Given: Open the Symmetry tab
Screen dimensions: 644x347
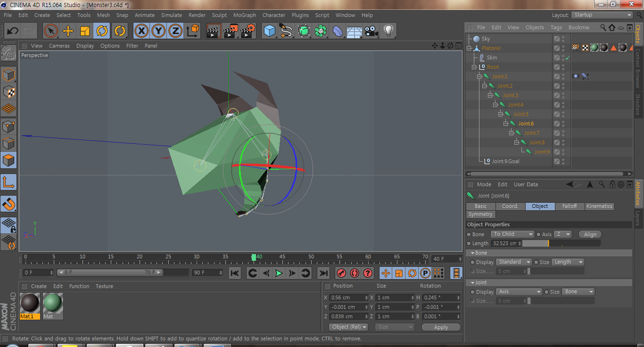Looking at the screenshot, I should [480, 215].
